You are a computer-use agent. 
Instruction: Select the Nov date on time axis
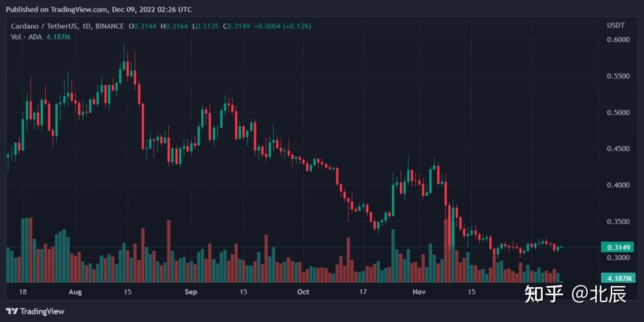(x=419, y=292)
